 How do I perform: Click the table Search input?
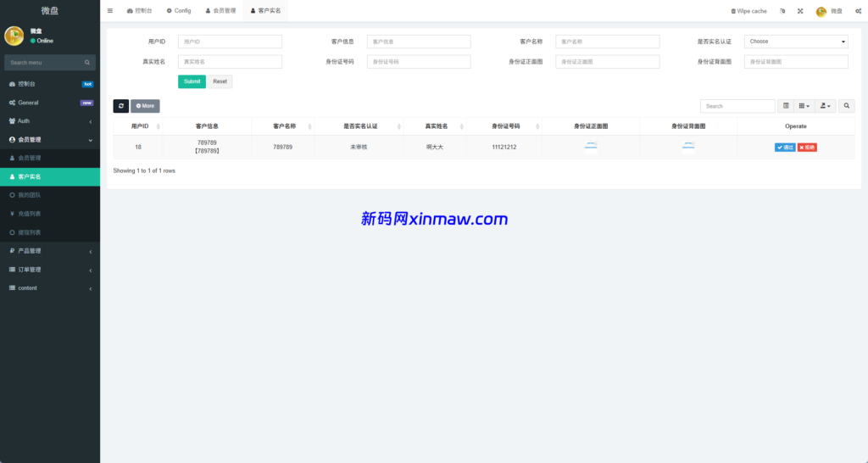[737, 106]
